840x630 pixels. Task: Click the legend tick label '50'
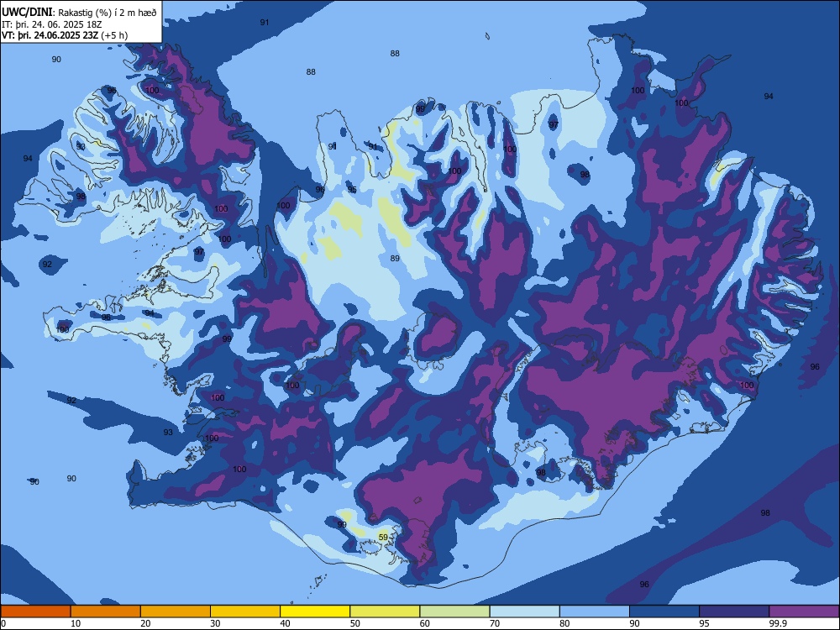coord(355,623)
